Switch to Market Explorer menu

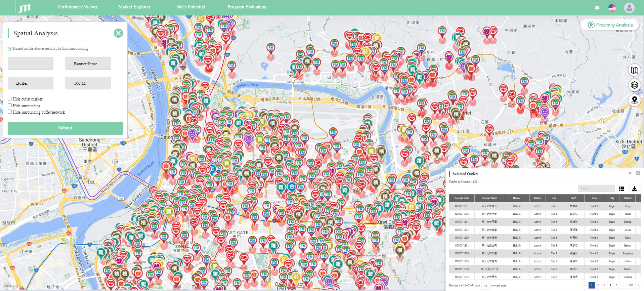click(134, 7)
